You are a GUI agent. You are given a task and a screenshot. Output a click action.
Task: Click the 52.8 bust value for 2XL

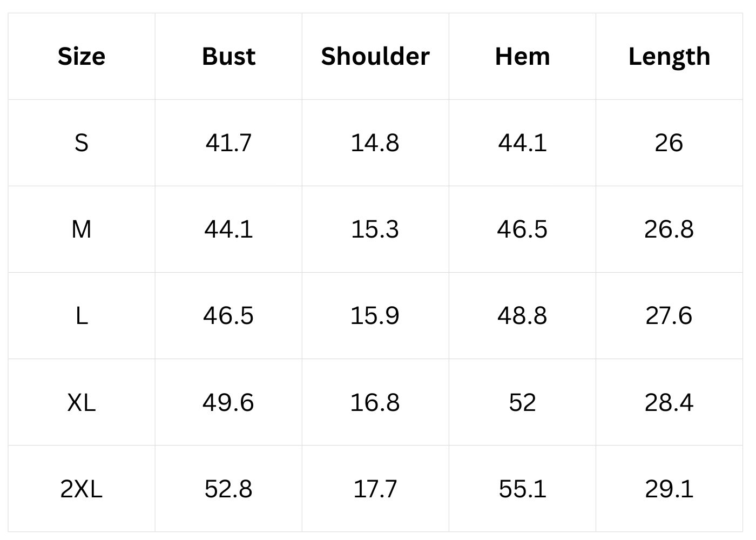point(228,489)
